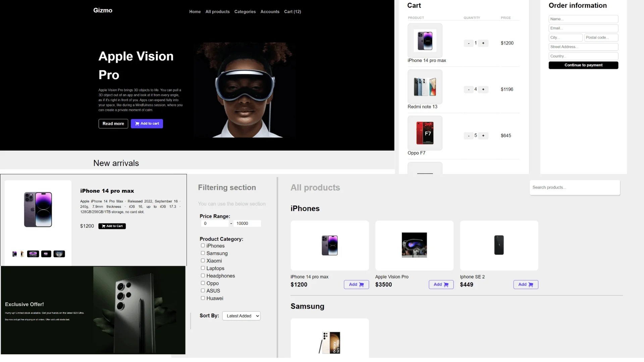
Task: Check the Oppo category filter
Action: pyautogui.click(x=203, y=283)
